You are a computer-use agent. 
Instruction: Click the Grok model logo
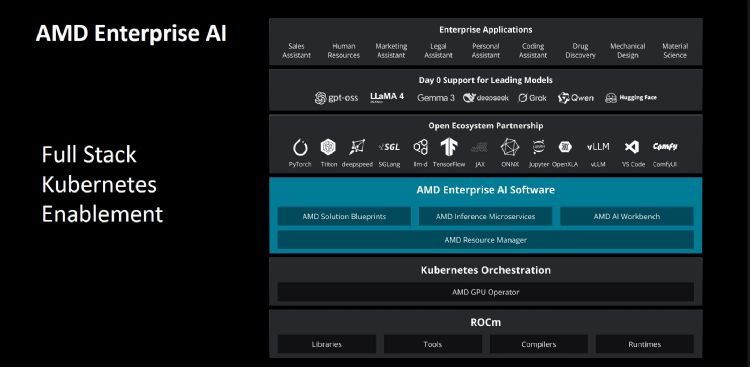[x=531, y=98]
